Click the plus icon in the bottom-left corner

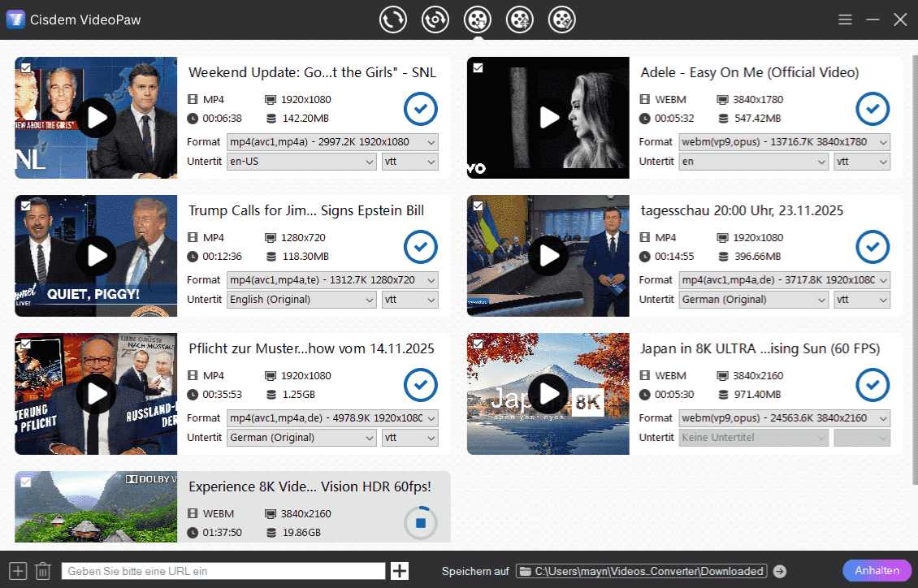pos(16,571)
